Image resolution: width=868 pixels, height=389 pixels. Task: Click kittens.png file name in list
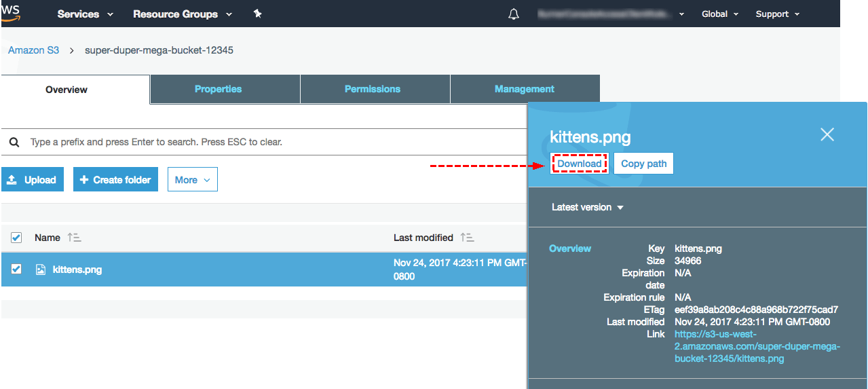pyautogui.click(x=77, y=270)
